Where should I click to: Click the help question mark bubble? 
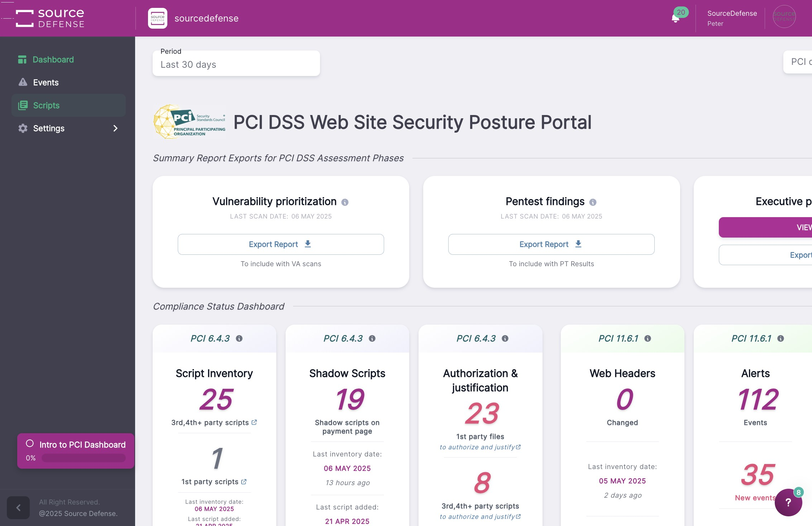tap(788, 502)
